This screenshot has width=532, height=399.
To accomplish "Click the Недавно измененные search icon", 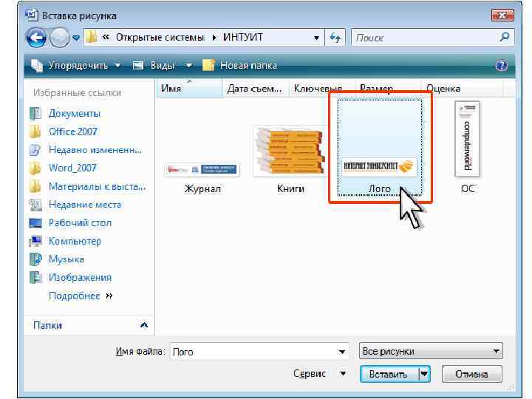I will [x=35, y=150].
